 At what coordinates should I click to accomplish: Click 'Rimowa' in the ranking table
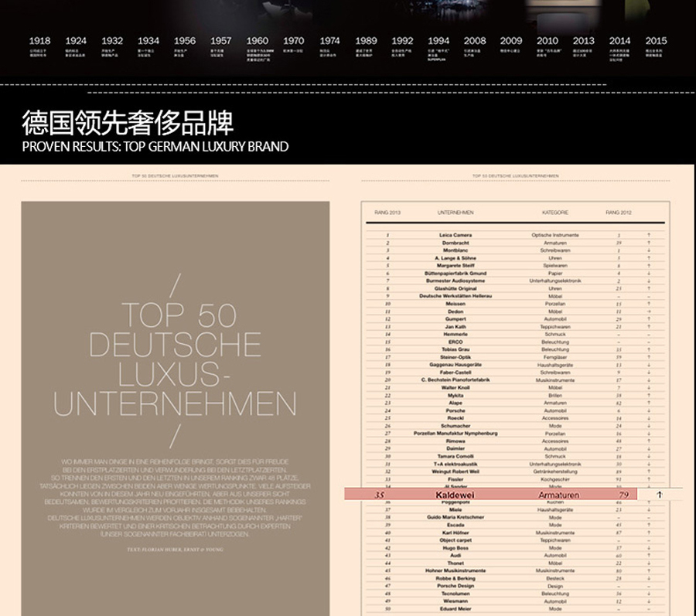[x=455, y=441]
